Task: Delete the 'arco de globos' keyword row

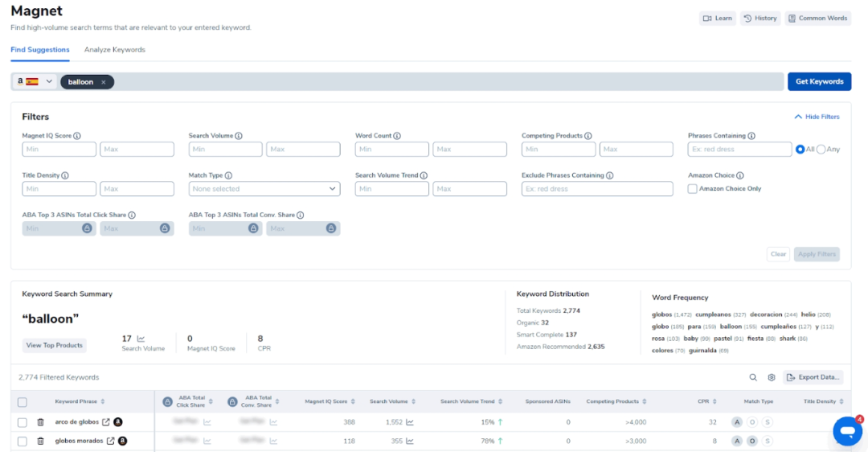Action: (40, 421)
